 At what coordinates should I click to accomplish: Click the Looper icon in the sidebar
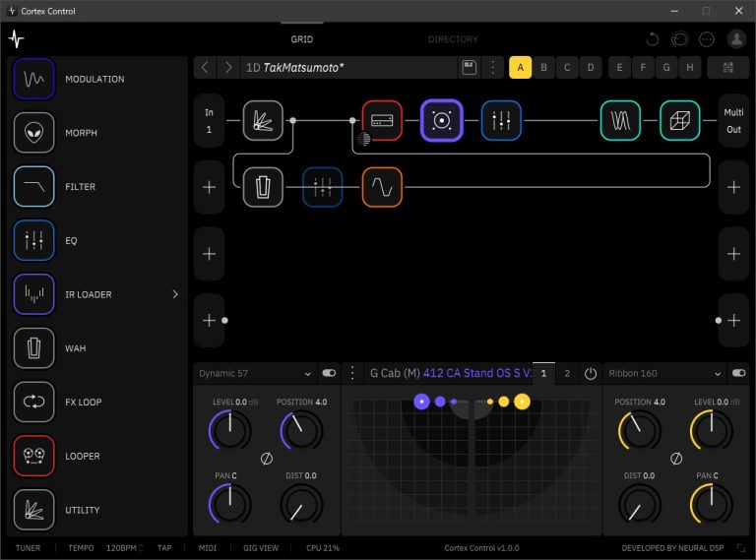pos(33,456)
